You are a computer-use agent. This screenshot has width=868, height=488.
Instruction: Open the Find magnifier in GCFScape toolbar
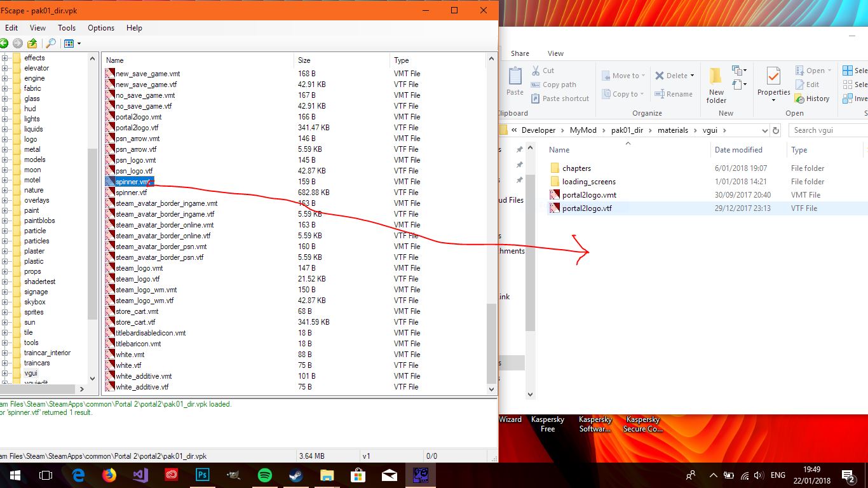51,43
